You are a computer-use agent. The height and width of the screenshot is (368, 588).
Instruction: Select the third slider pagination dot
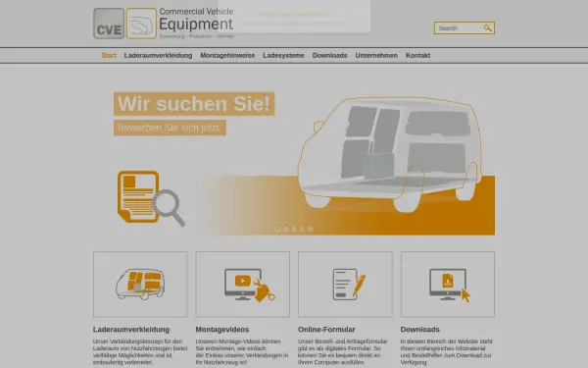pos(294,229)
